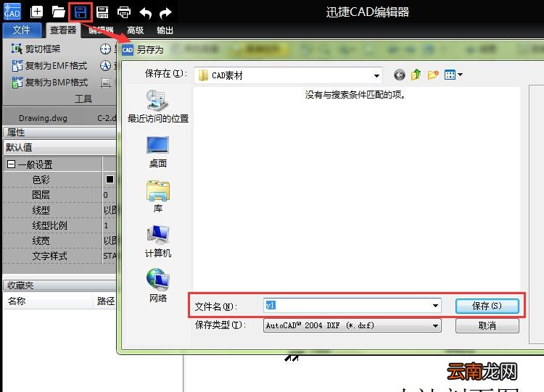Click the black 色彩 color swatch

[110, 179]
